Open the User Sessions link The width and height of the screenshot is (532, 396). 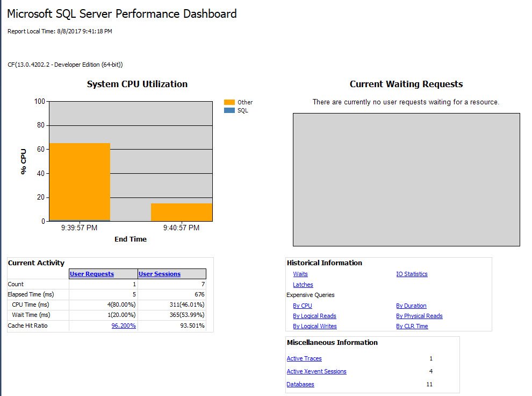(x=160, y=274)
